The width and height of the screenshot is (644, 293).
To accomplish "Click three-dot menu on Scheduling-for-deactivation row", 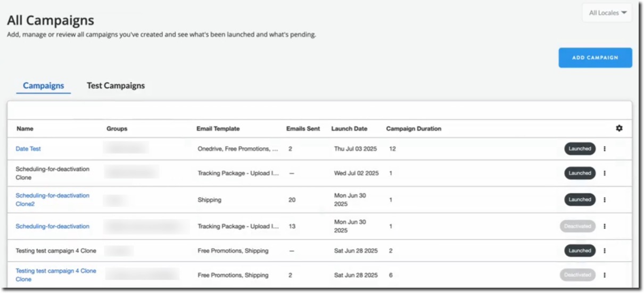I will click(605, 227).
